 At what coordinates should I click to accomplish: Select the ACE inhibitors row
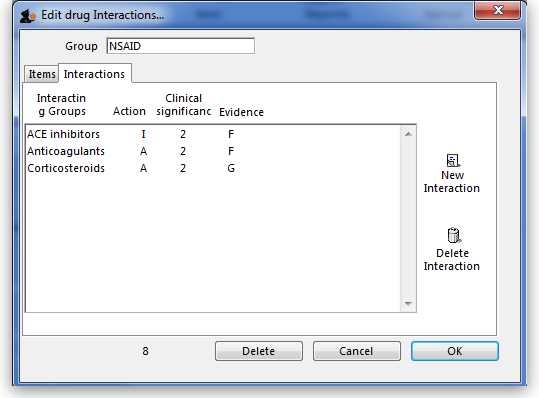(x=213, y=134)
